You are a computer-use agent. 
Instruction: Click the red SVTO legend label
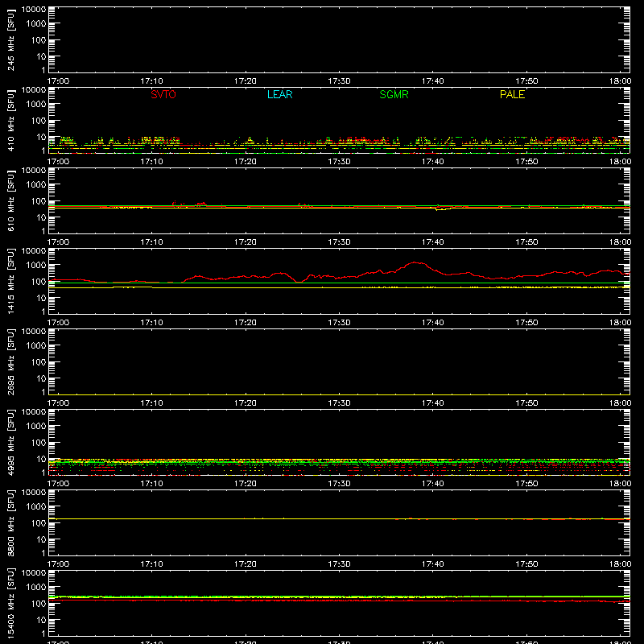click(163, 94)
